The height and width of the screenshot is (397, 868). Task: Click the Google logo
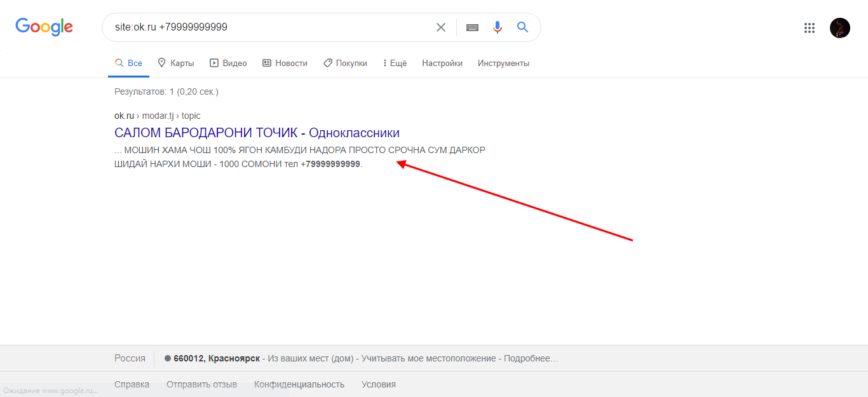[x=44, y=27]
